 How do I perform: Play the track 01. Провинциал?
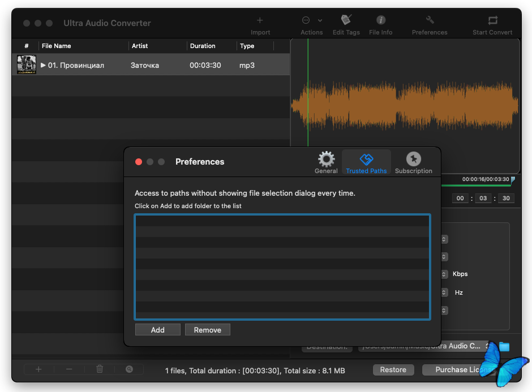pos(44,65)
